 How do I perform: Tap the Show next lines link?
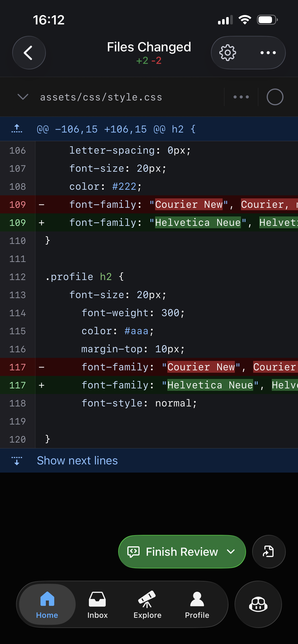77,461
